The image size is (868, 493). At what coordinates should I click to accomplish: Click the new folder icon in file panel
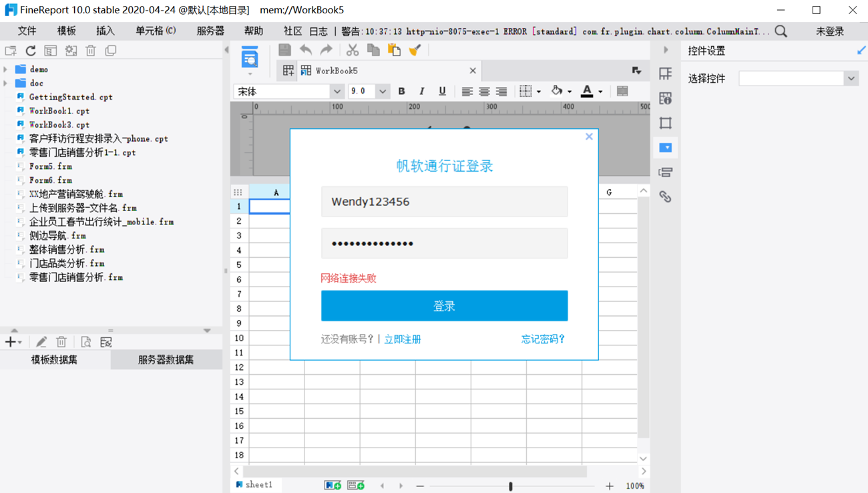pos(11,51)
